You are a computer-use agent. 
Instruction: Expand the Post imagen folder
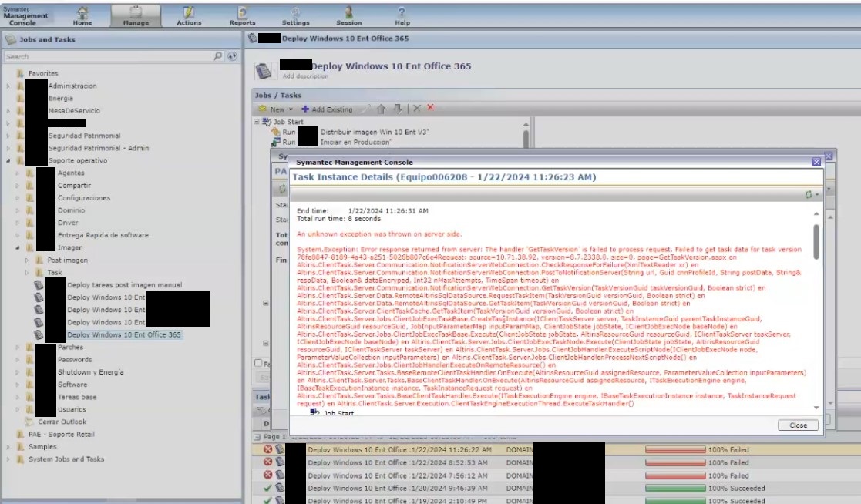(x=27, y=260)
